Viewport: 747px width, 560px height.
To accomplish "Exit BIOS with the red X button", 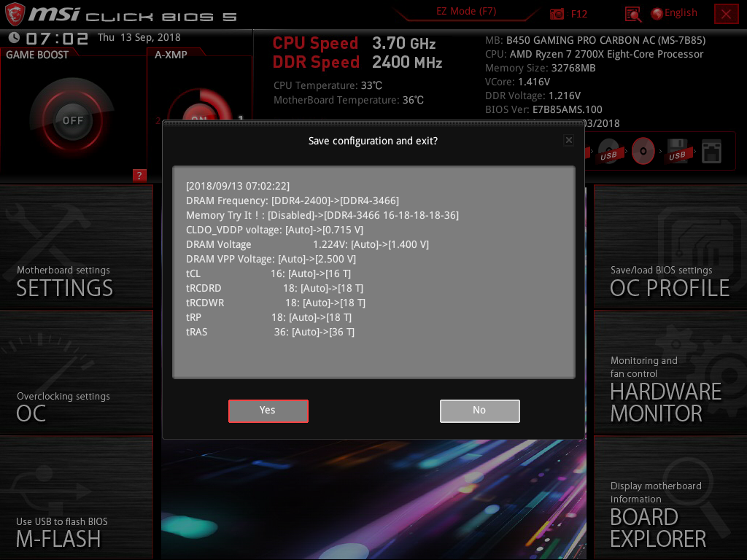I will coord(726,14).
